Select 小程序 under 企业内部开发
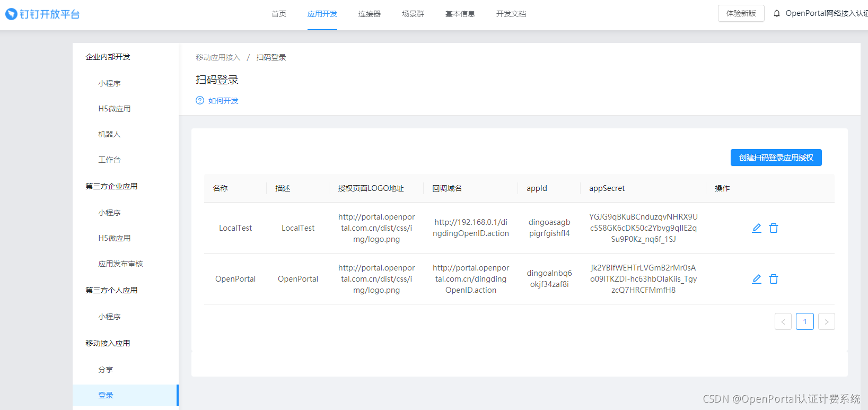Screen dimensions: 868x410 pyautogui.click(x=109, y=83)
